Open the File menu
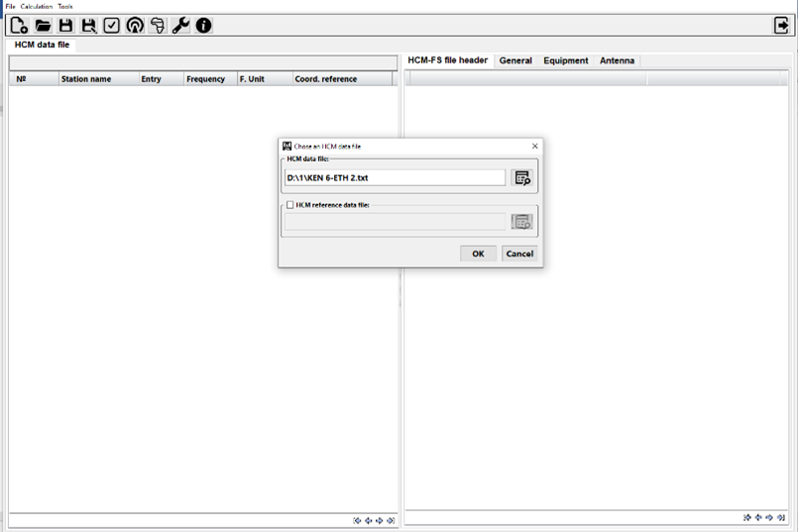The width and height of the screenshot is (798, 532). 10,7
